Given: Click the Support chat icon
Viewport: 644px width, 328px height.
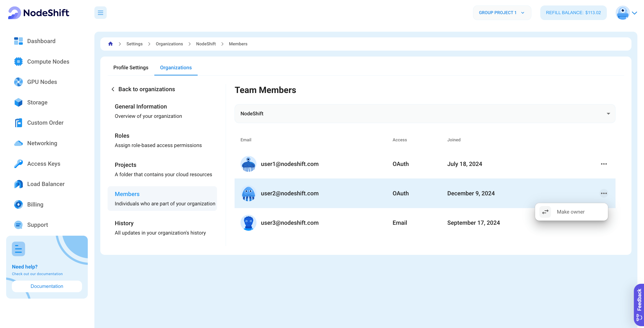Looking at the screenshot, I should point(18,225).
